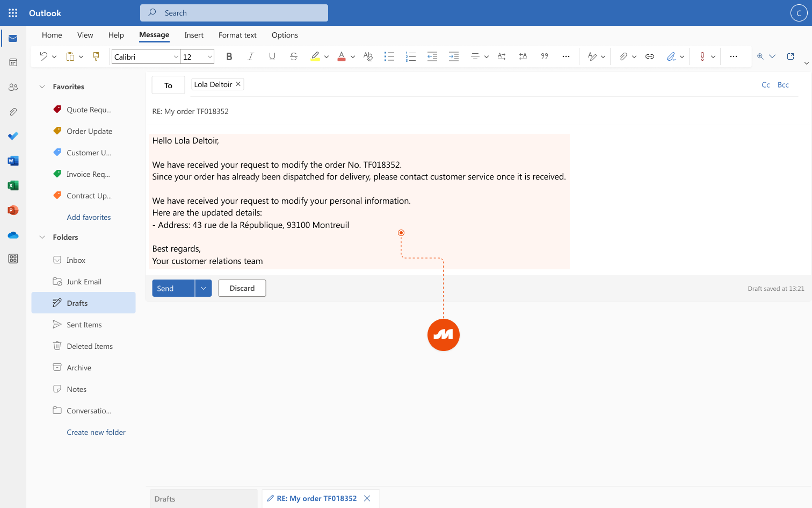812x508 pixels.
Task: Click the Format Painter icon
Action: [x=96, y=56]
